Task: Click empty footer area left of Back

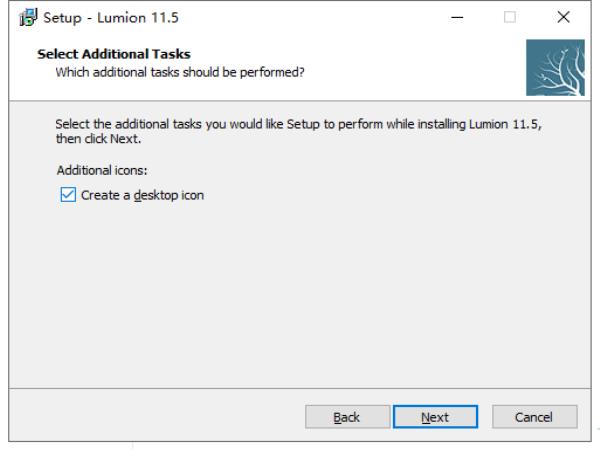Action: pos(153,416)
